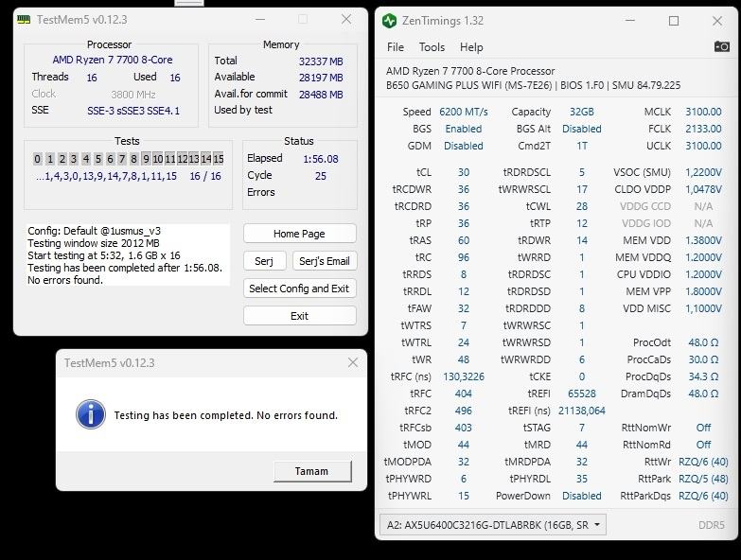Expand the A2 memory module dropdown

[492, 525]
